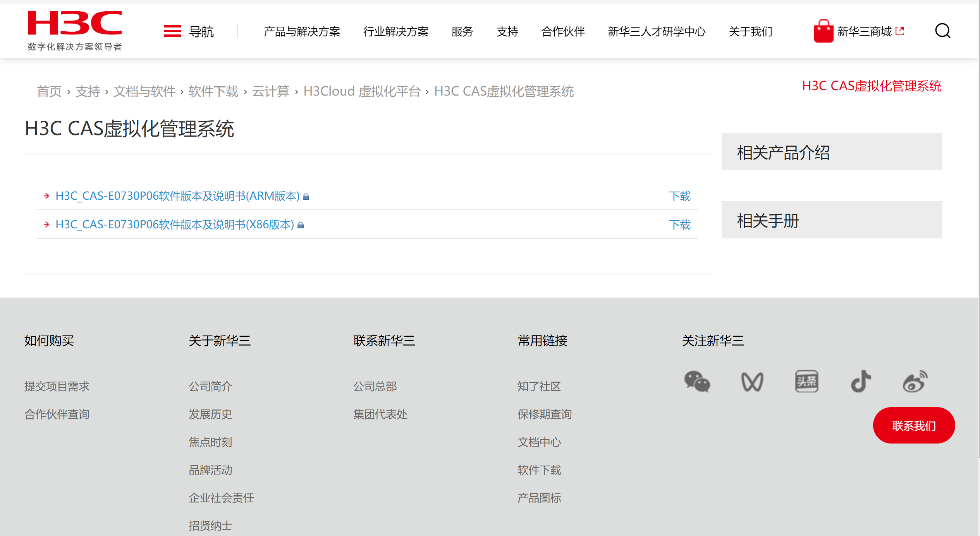Click the WeChat social icon
The image size is (980, 536).
pyautogui.click(x=697, y=382)
